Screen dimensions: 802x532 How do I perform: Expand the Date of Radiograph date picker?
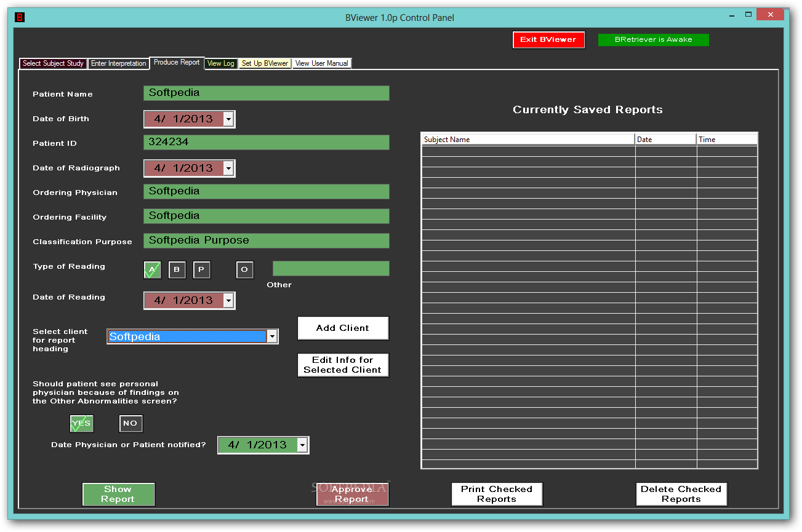[228, 168]
